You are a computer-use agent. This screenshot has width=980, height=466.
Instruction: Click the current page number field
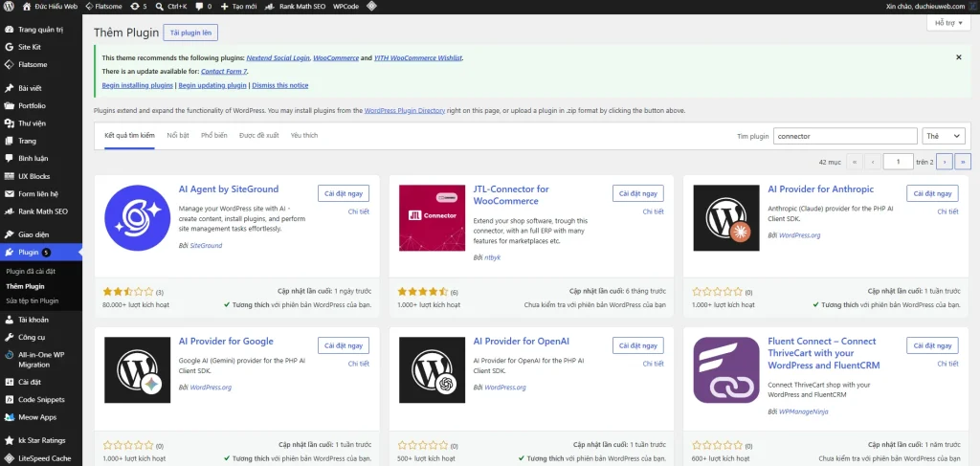(899, 162)
